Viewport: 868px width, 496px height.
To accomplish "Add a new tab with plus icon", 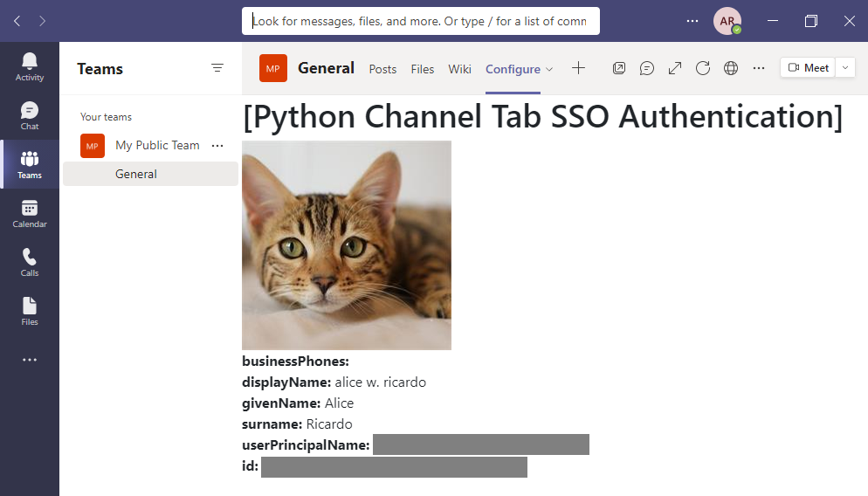I will (578, 68).
